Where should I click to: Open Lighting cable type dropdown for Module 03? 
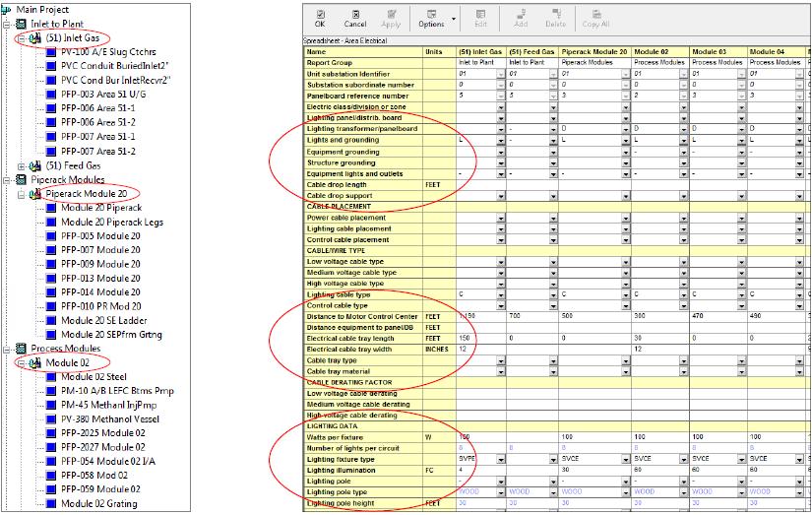741,294
